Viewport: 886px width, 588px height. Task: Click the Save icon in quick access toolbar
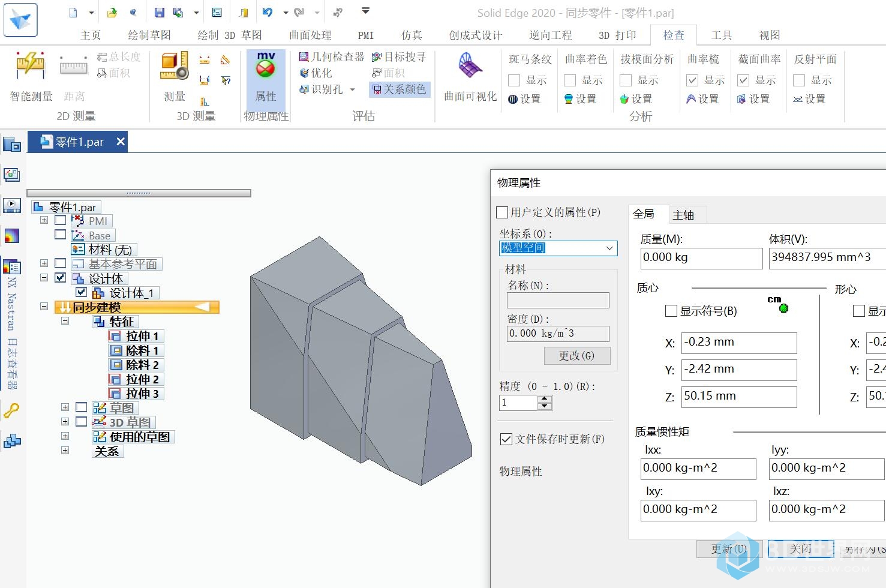pos(159,12)
